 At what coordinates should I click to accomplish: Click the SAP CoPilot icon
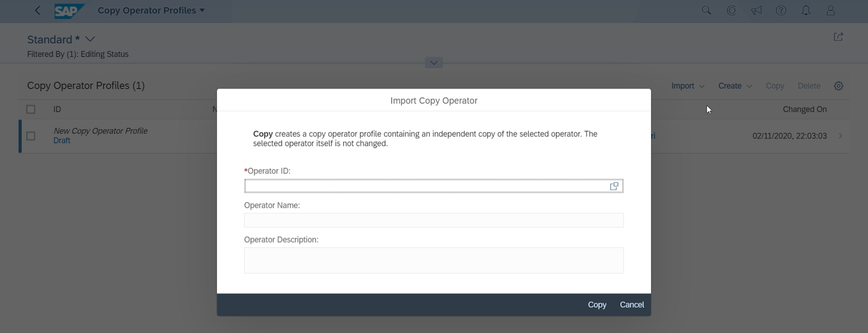pos(731,10)
